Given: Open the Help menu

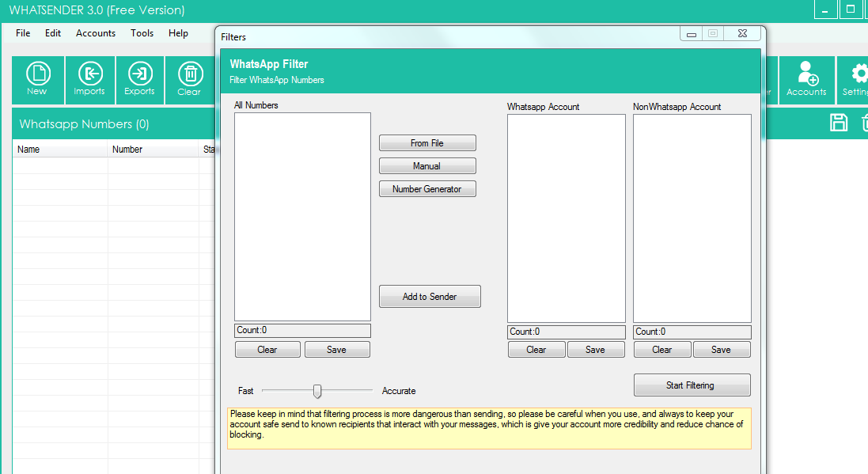Looking at the screenshot, I should pyautogui.click(x=179, y=33).
